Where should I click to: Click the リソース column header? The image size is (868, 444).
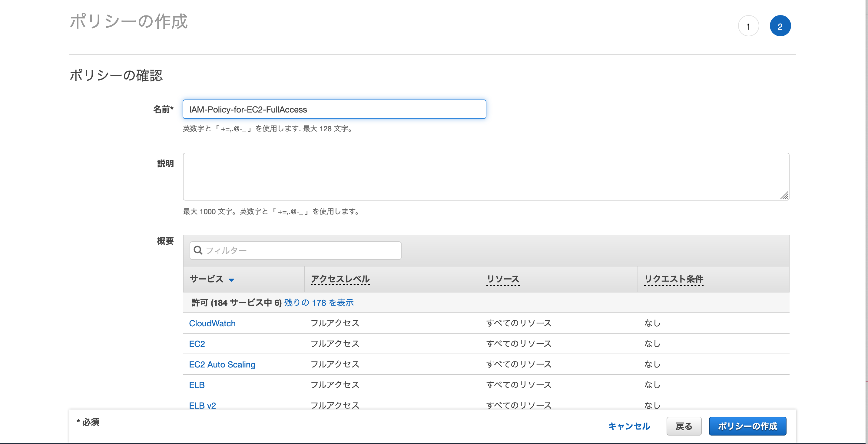tap(503, 279)
